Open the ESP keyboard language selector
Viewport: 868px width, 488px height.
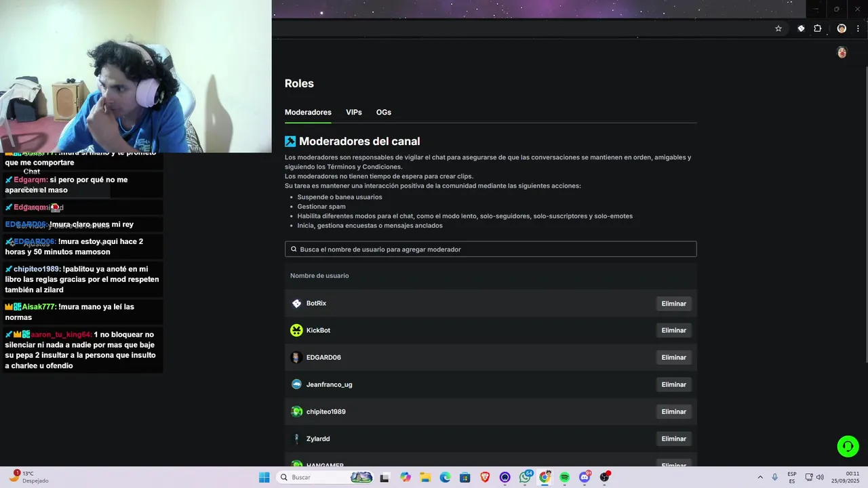coord(792,477)
